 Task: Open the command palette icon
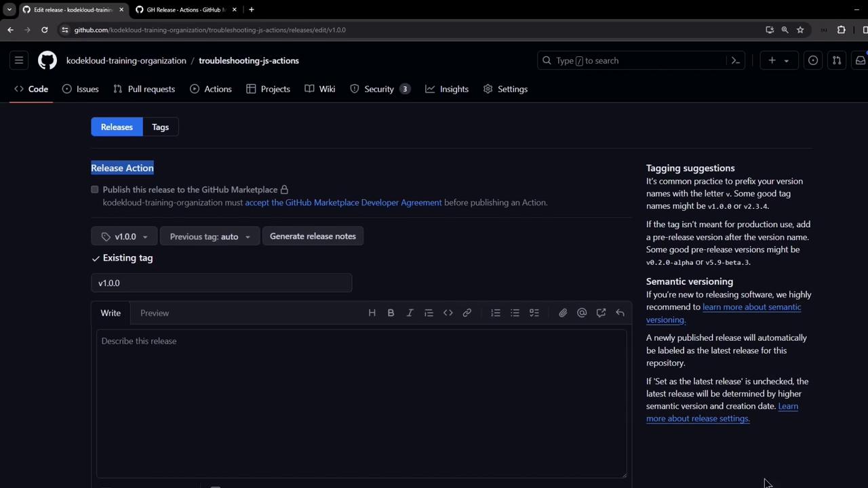coord(735,60)
